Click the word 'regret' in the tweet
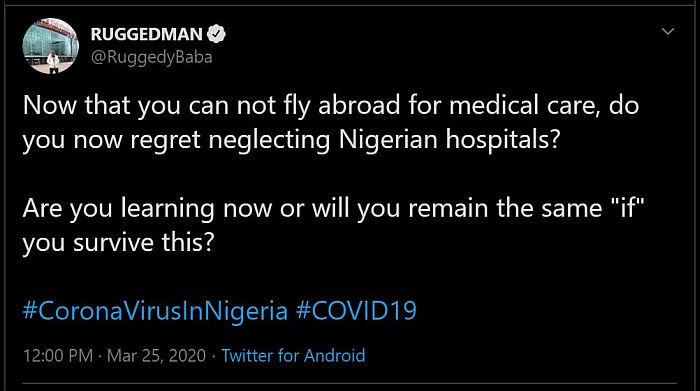This screenshot has height=391, width=700. point(166,141)
